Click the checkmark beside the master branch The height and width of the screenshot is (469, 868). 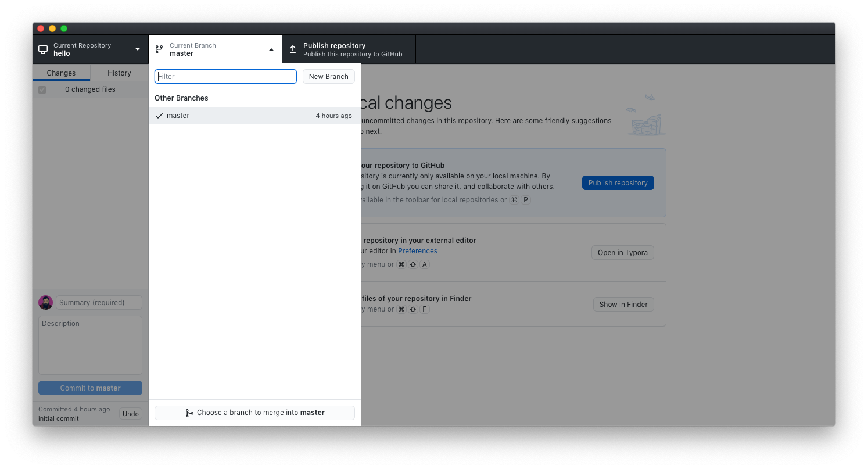[x=159, y=115]
